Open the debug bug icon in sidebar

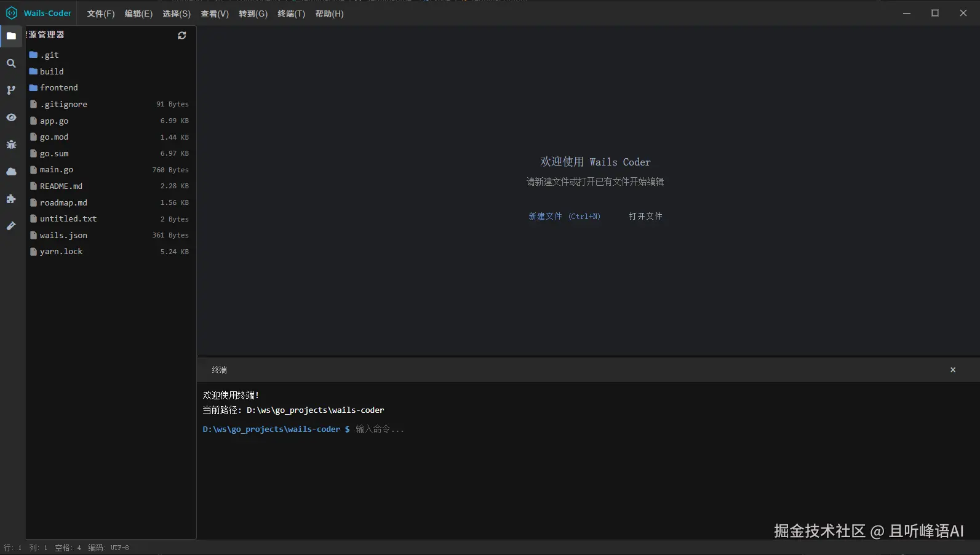tap(11, 145)
